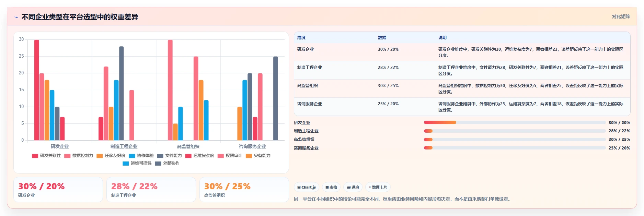The width and height of the screenshot is (644, 216).
Task: Click the 研发企业 x-axis label on the chart
Action: coord(60,146)
